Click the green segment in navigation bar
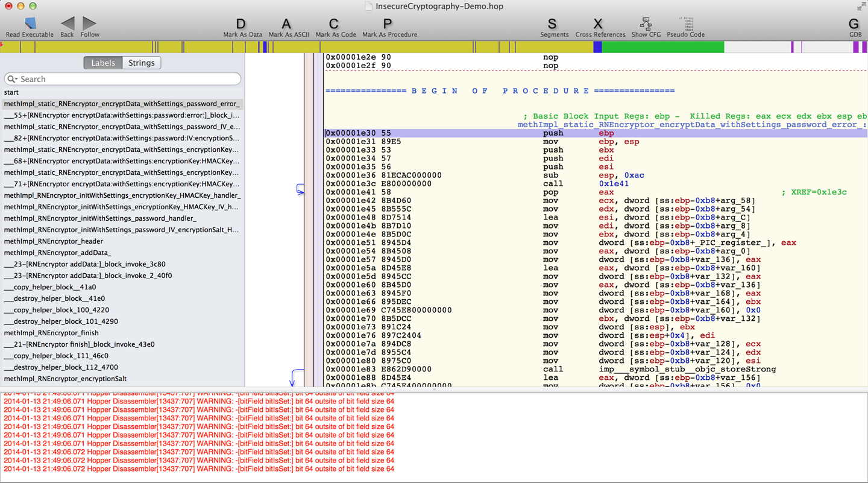Screen dimensions: 868x483 tap(663, 47)
